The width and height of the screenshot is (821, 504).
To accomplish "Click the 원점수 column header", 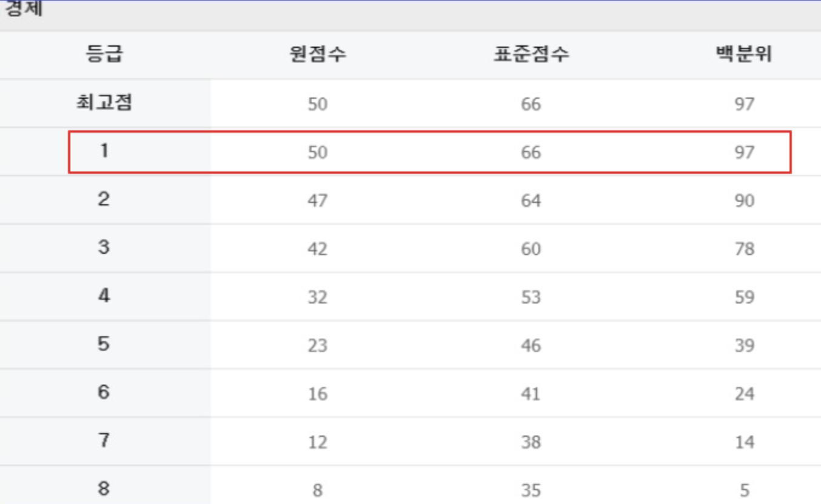I will pos(317,55).
